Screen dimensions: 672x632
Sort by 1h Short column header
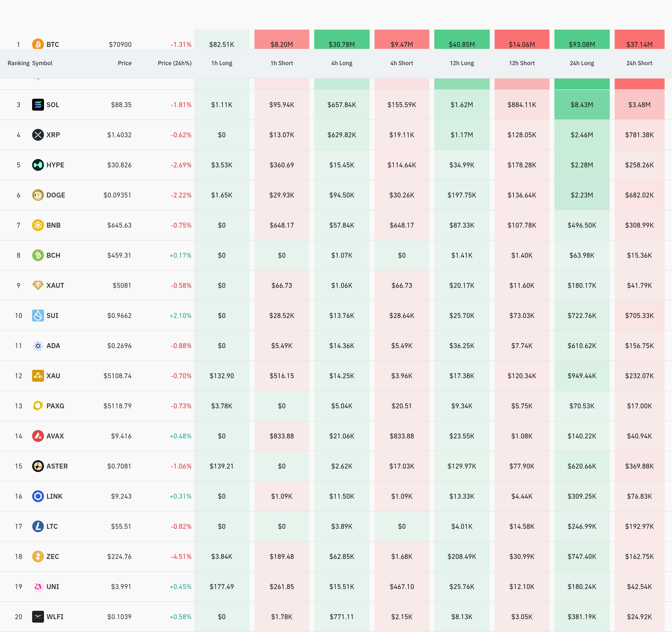[281, 63]
